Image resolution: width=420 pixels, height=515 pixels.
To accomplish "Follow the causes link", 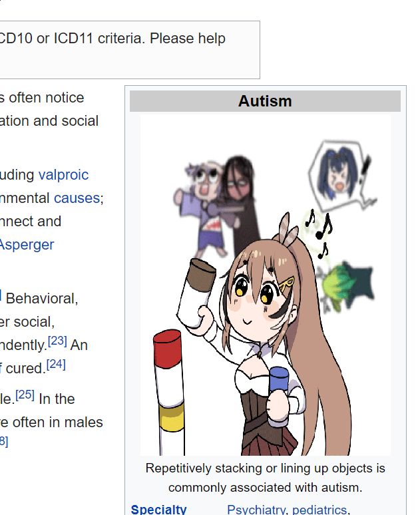I will (77, 198).
